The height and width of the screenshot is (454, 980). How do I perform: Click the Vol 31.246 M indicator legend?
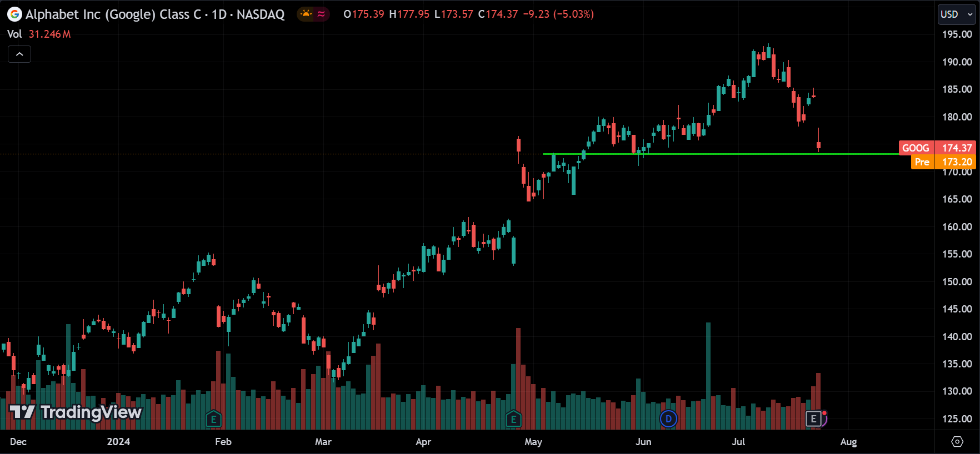point(39,34)
